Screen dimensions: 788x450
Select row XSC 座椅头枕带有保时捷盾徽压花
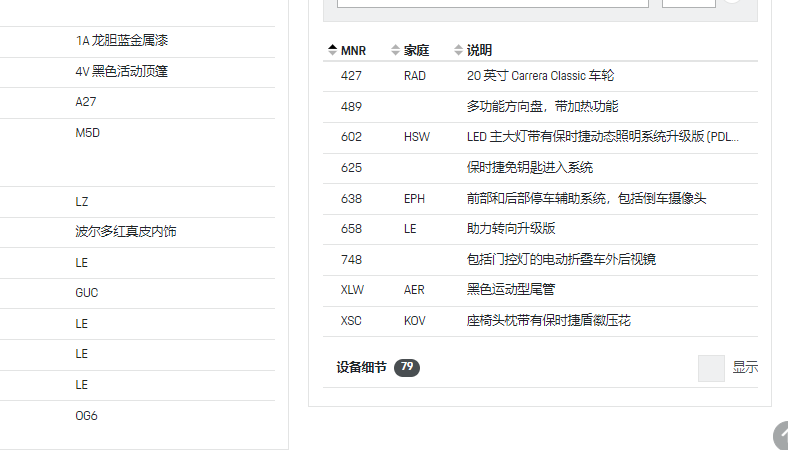click(x=540, y=321)
